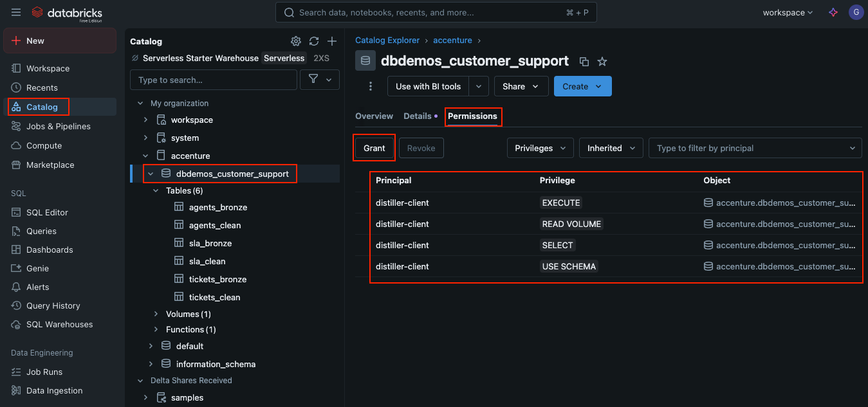Image resolution: width=868 pixels, height=407 pixels.
Task: Open the hamburger sidebar menu
Action: pyautogui.click(x=16, y=13)
